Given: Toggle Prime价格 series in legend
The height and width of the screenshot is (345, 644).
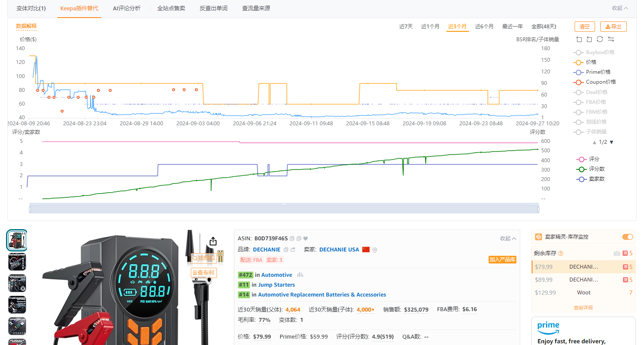Looking at the screenshot, I should coord(592,72).
